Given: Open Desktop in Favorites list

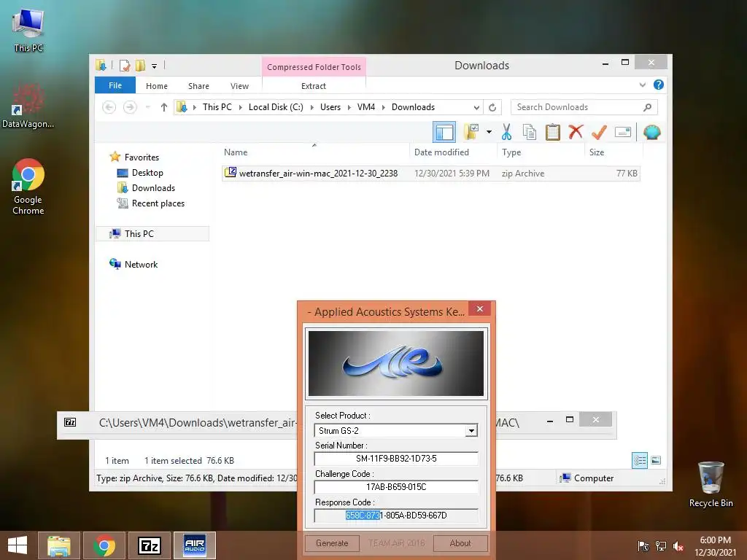Looking at the screenshot, I should [147, 172].
